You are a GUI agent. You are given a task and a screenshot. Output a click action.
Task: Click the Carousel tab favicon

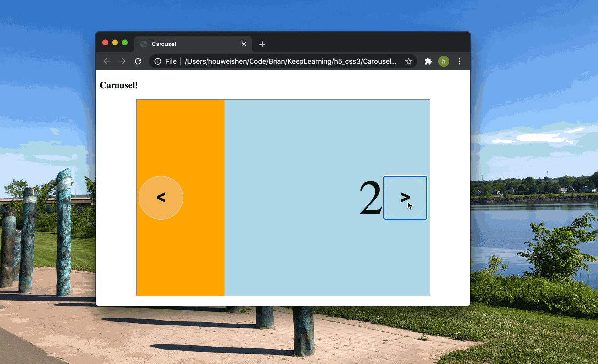pyautogui.click(x=143, y=44)
